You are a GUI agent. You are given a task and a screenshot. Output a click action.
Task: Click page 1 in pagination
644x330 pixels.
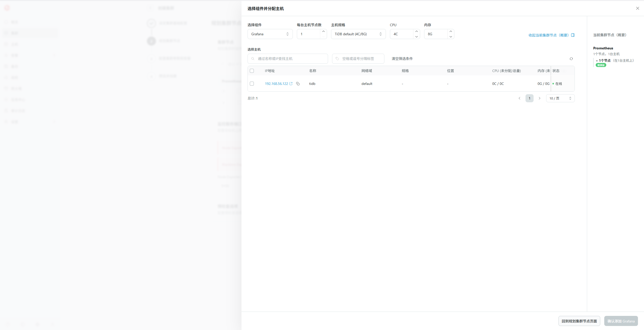tap(530, 98)
